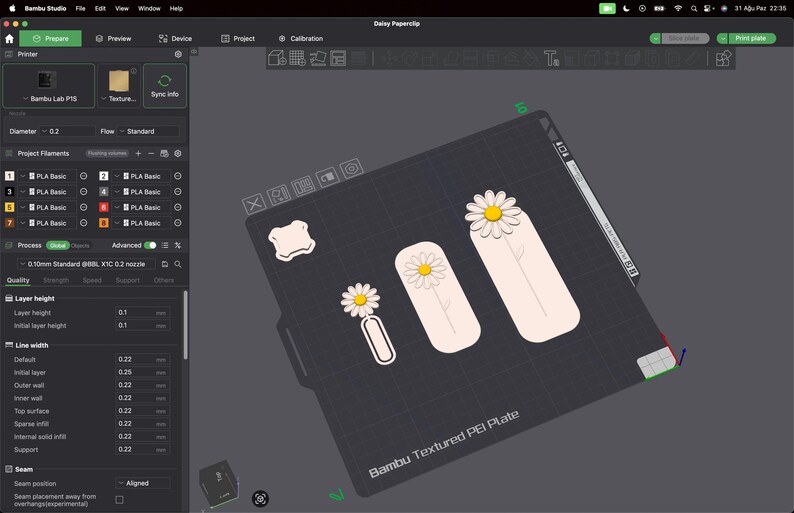The height and width of the screenshot is (513, 794).
Task: Select the Text shape tool
Action: coord(551,58)
